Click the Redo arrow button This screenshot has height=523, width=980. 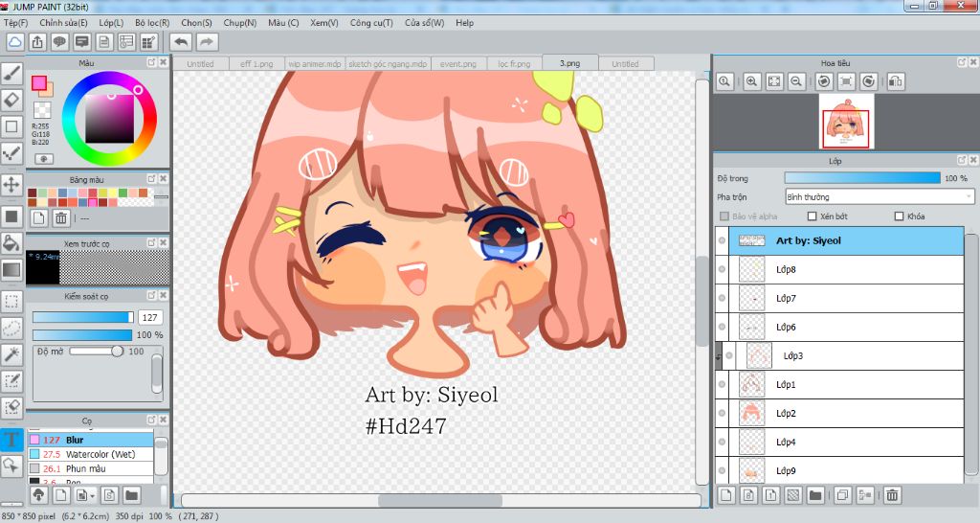207,42
